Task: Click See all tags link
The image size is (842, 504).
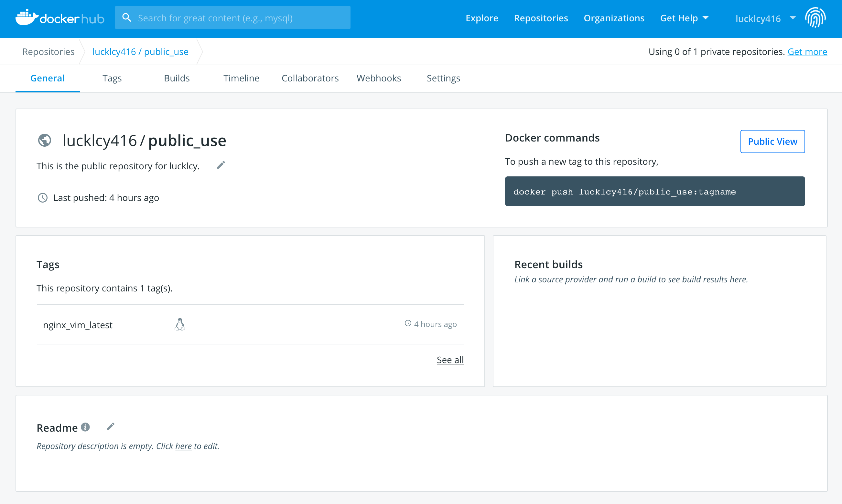Action: (450, 360)
